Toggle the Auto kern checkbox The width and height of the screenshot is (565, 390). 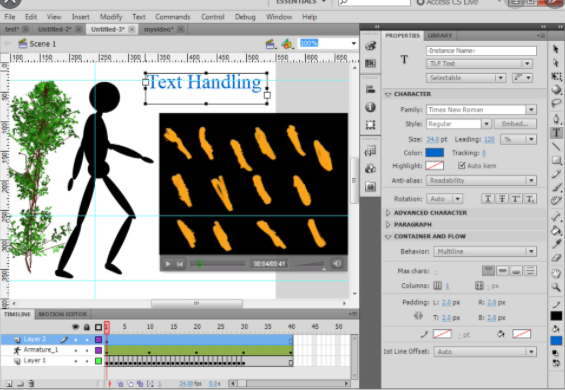pos(462,165)
